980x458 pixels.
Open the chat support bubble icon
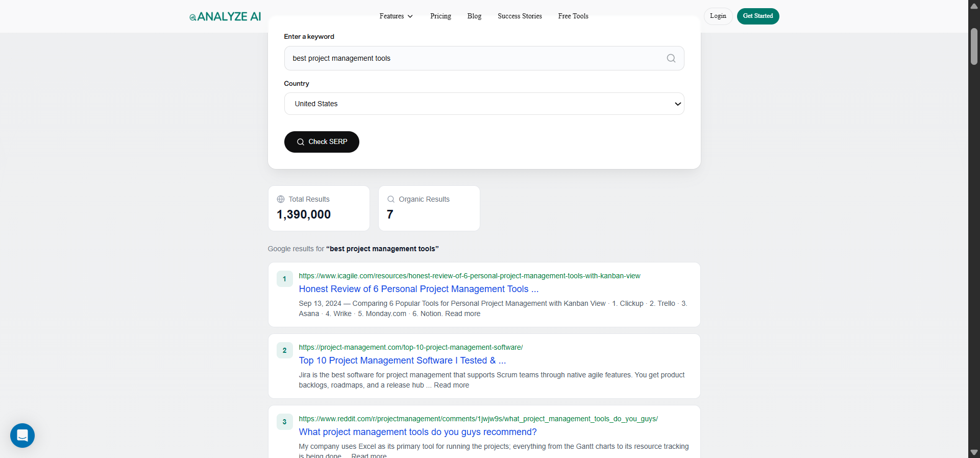click(22, 436)
